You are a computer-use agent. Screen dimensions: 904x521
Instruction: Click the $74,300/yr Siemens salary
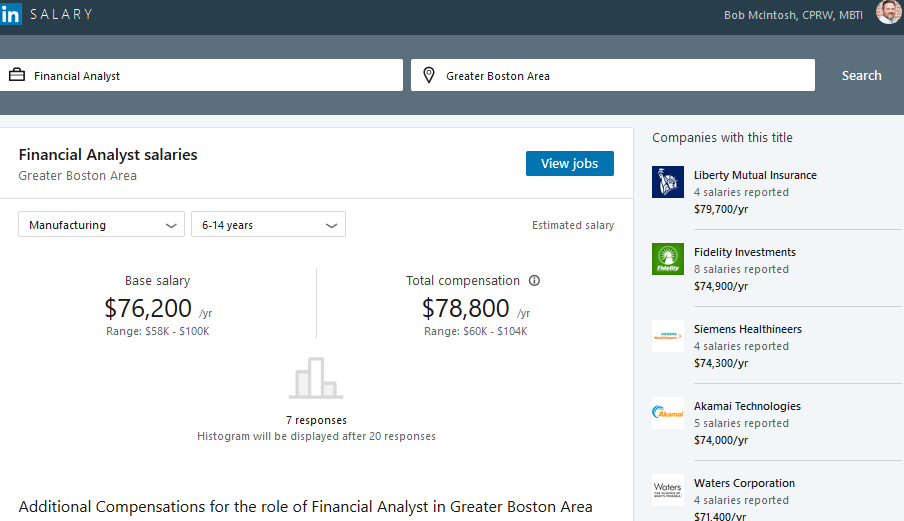(721, 363)
